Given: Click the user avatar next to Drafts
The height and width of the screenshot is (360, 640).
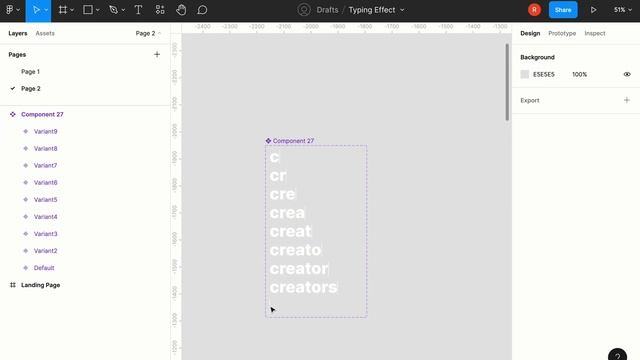Looking at the screenshot, I should (x=304, y=10).
